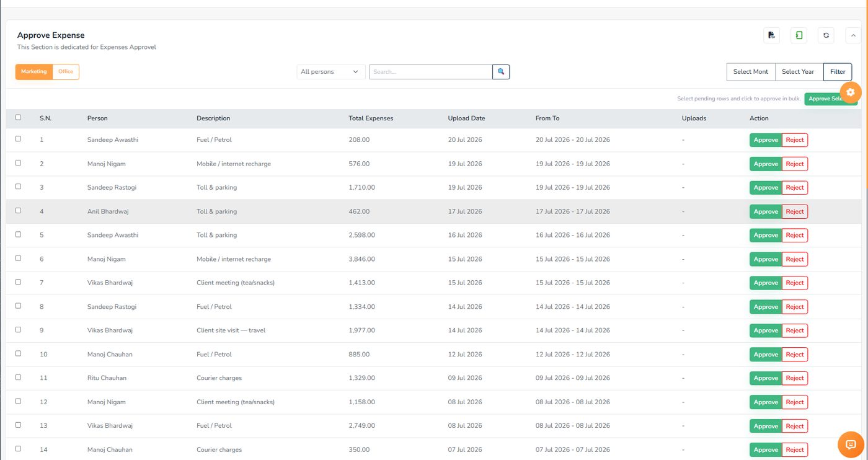Click the Total Expenses column header

click(371, 118)
